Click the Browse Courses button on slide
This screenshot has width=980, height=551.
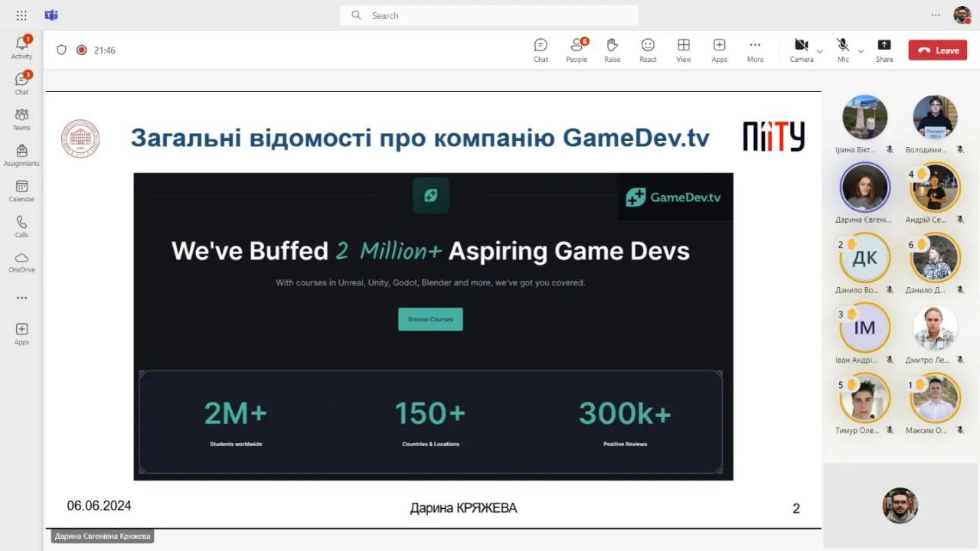(430, 319)
